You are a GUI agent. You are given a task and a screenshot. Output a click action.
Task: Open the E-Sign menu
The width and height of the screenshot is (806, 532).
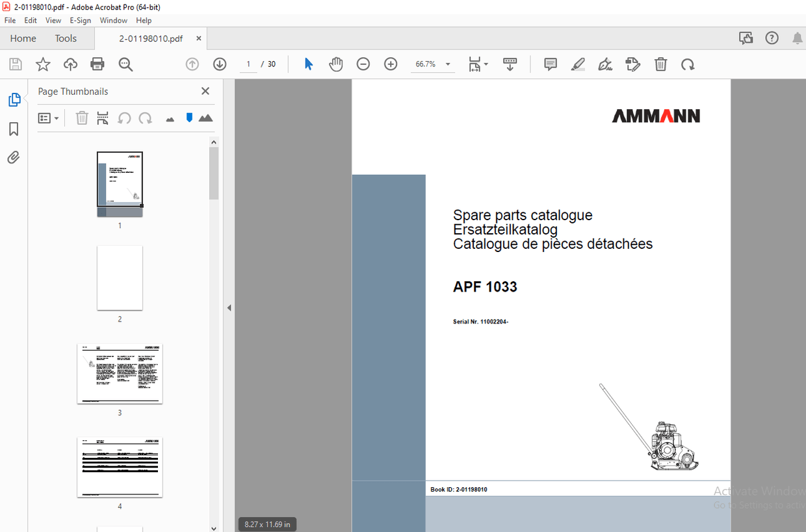pyautogui.click(x=80, y=20)
